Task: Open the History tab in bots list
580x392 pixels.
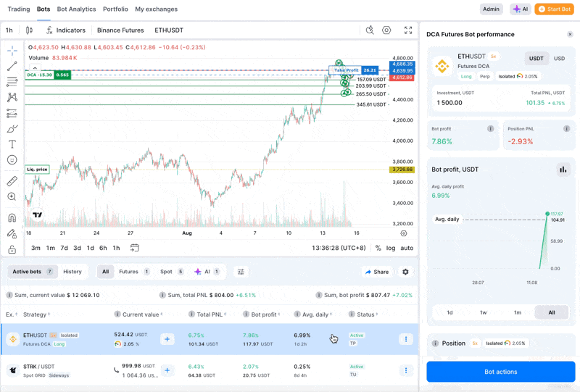Action: 72,272
